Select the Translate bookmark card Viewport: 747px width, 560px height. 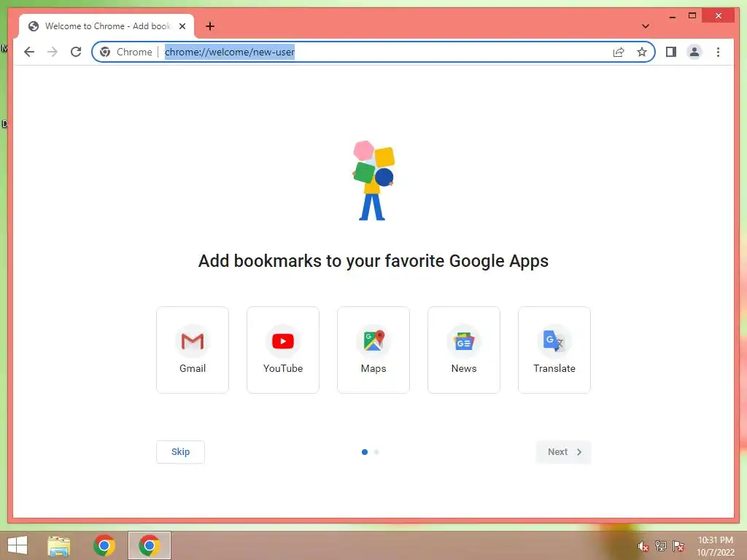click(x=554, y=350)
